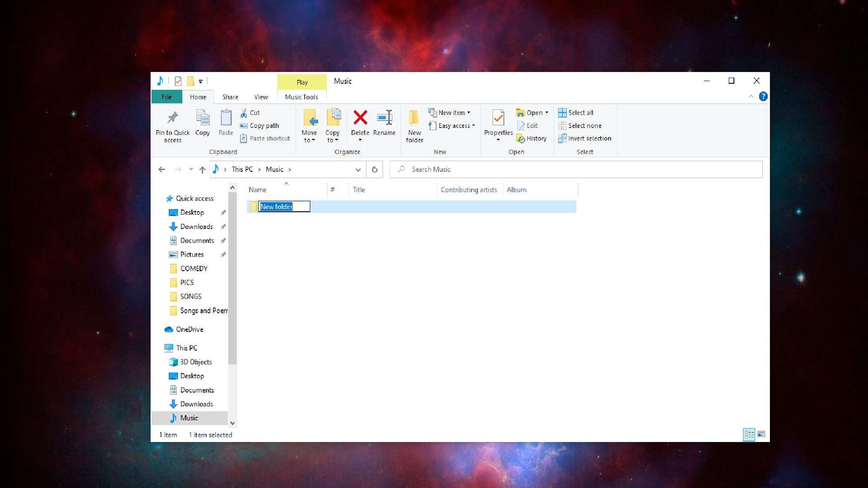This screenshot has width=868, height=488.
Task: Select the View tab in ribbon
Action: click(x=260, y=97)
